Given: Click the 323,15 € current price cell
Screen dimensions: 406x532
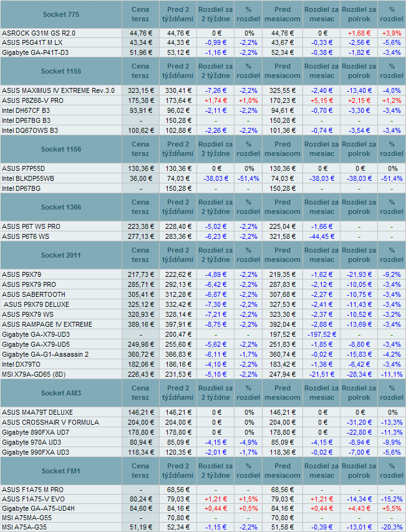Looking at the screenshot, I should (141, 90).
